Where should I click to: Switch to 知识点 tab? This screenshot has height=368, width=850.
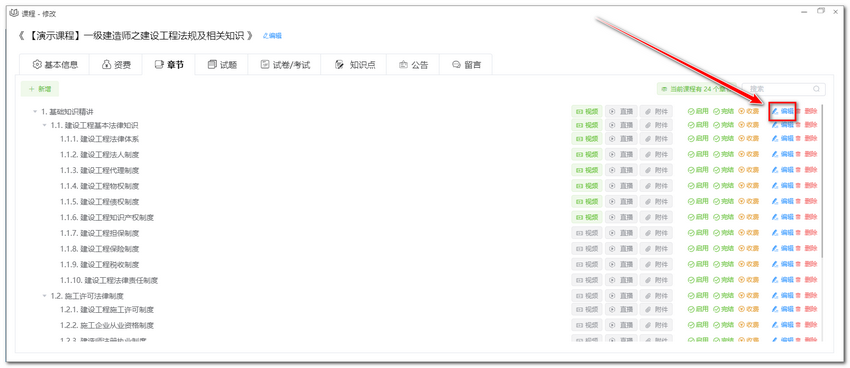356,64
